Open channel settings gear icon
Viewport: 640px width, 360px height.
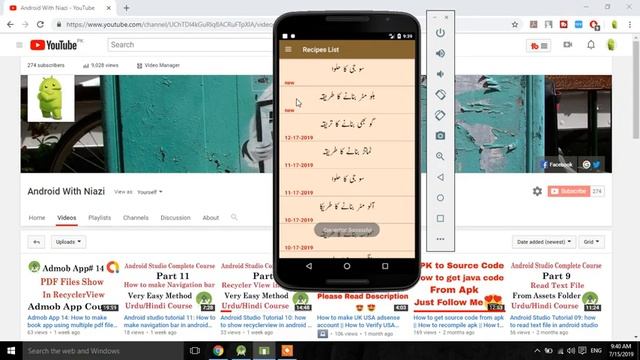(537, 191)
